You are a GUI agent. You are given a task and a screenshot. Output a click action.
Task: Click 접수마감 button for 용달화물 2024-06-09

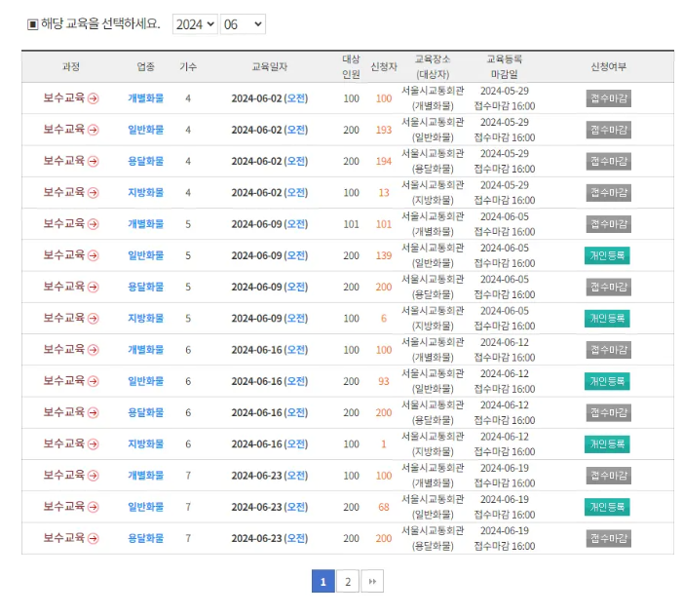[x=609, y=288]
